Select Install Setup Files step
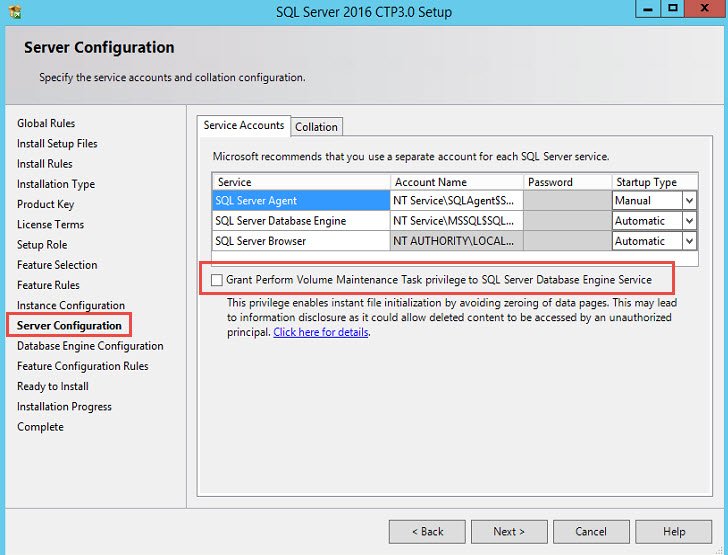The width and height of the screenshot is (728, 555). [x=57, y=144]
